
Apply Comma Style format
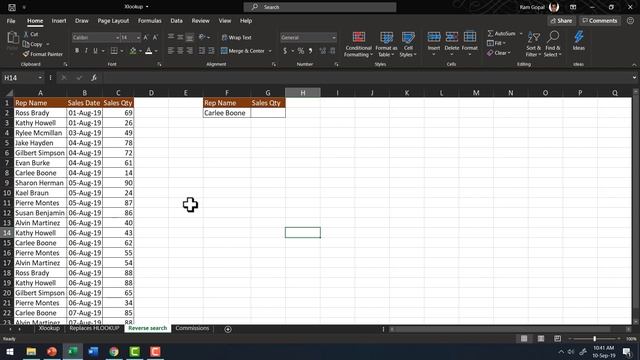pyautogui.click(x=311, y=51)
